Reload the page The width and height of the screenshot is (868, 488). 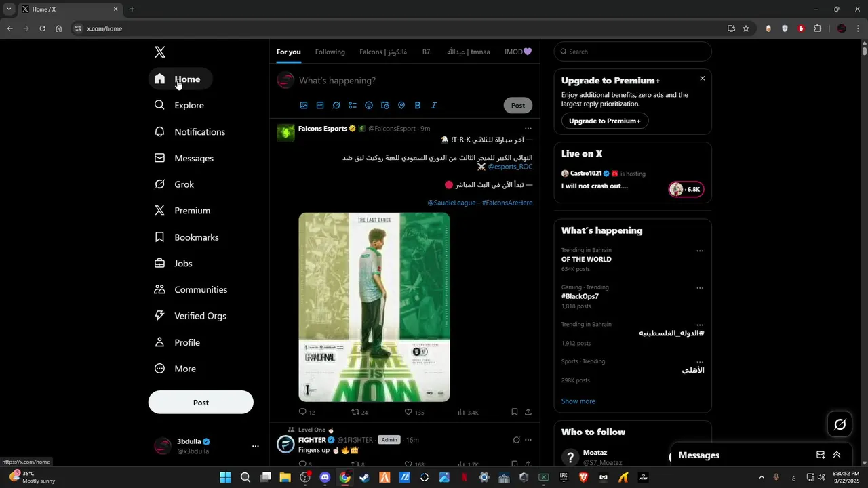click(42, 28)
